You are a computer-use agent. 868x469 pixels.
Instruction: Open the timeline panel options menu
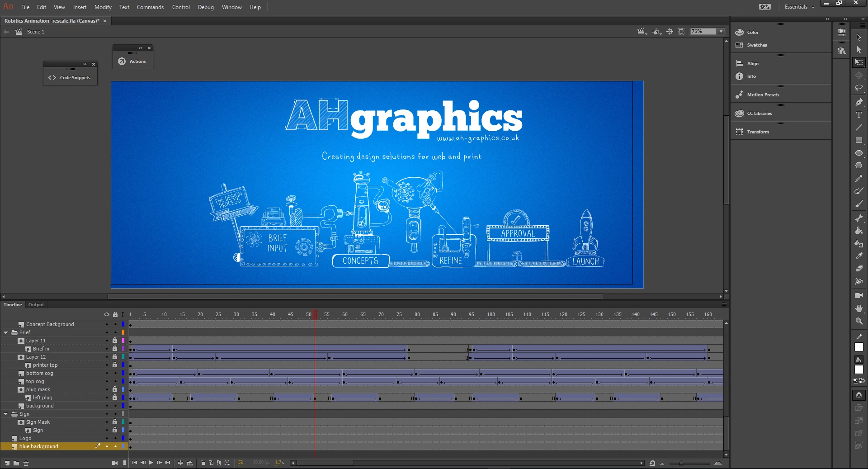tap(724, 305)
